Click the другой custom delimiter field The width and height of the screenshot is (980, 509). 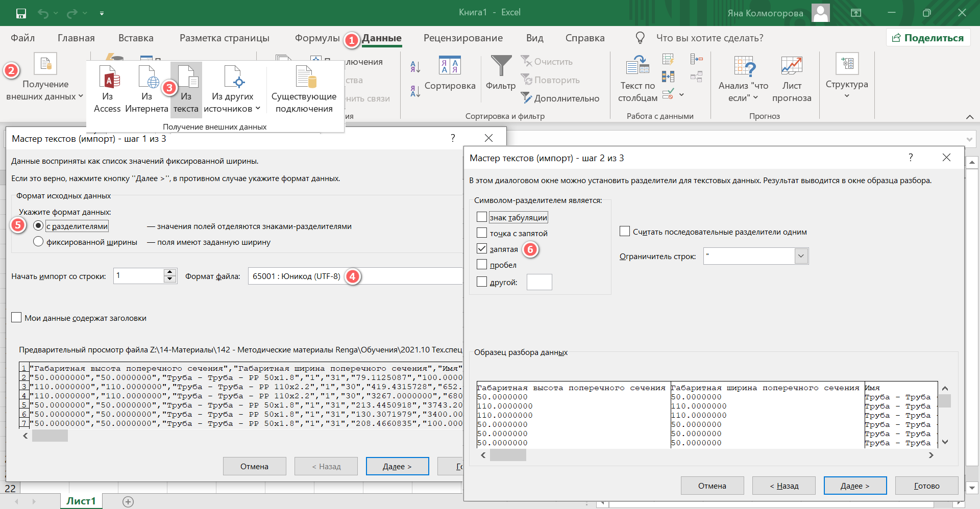(x=539, y=282)
